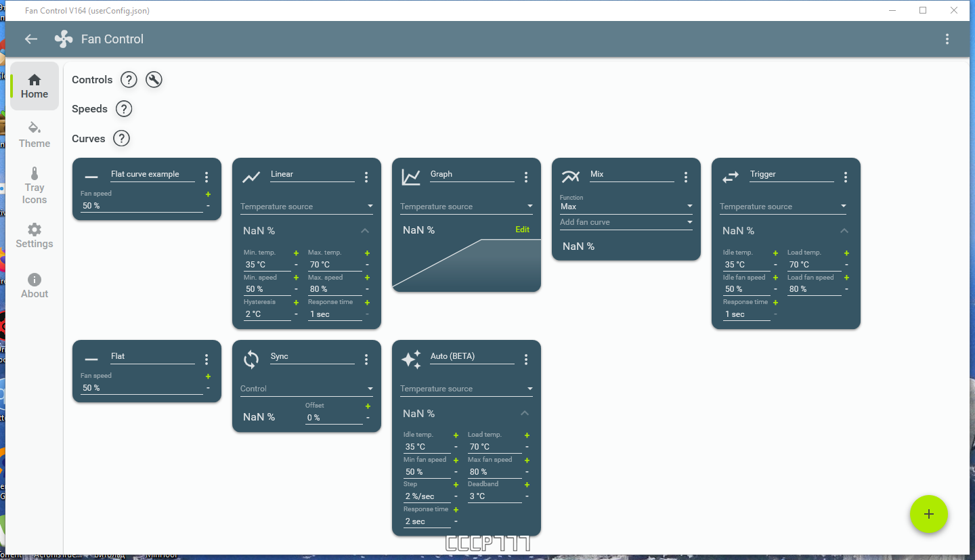Open the header three-dot options menu
The height and width of the screenshot is (560, 975).
point(947,39)
